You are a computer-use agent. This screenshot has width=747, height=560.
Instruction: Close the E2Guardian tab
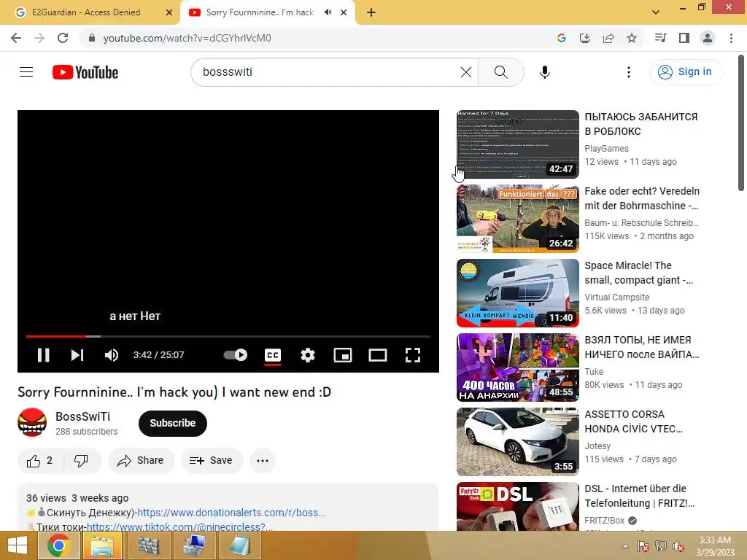[x=169, y=12]
